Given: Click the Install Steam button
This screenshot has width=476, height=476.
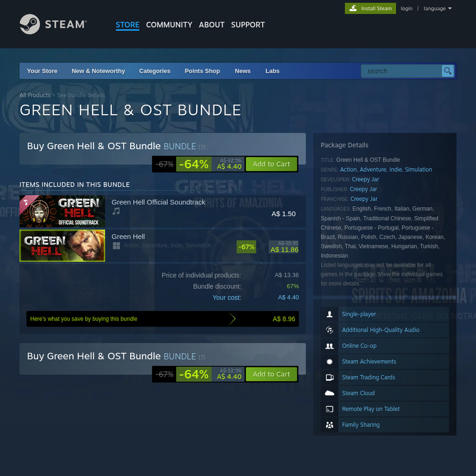Looking at the screenshot, I should pyautogui.click(x=370, y=8).
